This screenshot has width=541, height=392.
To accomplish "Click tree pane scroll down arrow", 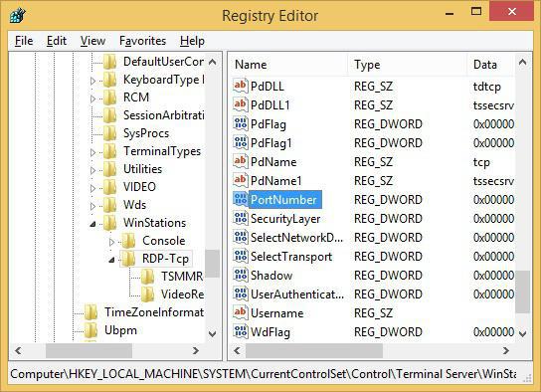I will (213, 334).
